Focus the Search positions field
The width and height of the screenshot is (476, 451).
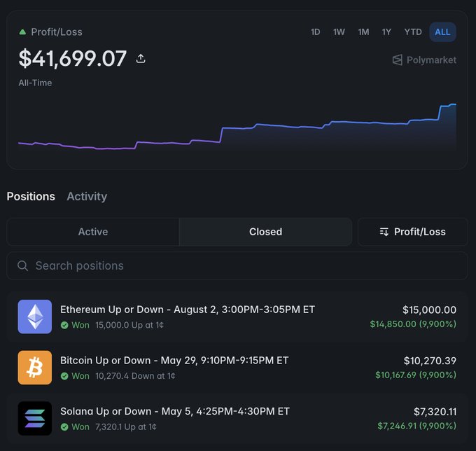(x=237, y=265)
